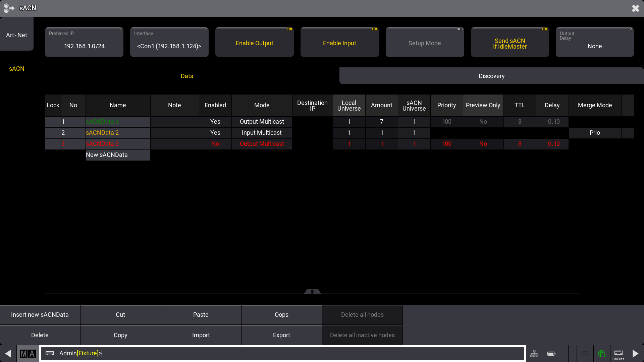Toggle ShCuts keyboard shortcuts icon
Screen dimensions: 644x362
619,354
